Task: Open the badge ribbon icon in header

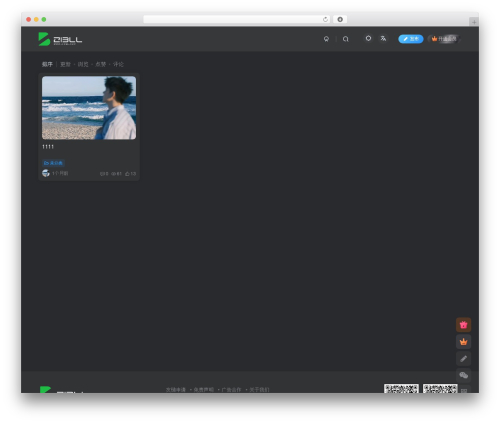Action: tap(326, 39)
